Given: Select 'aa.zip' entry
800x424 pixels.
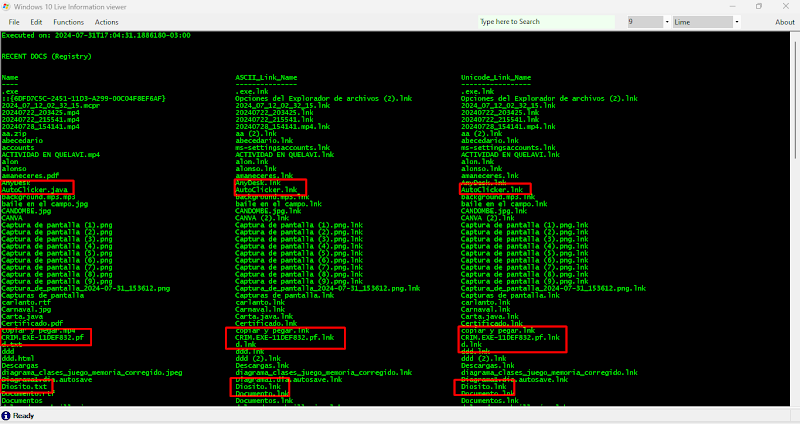Looking at the screenshot, I should (14, 134).
